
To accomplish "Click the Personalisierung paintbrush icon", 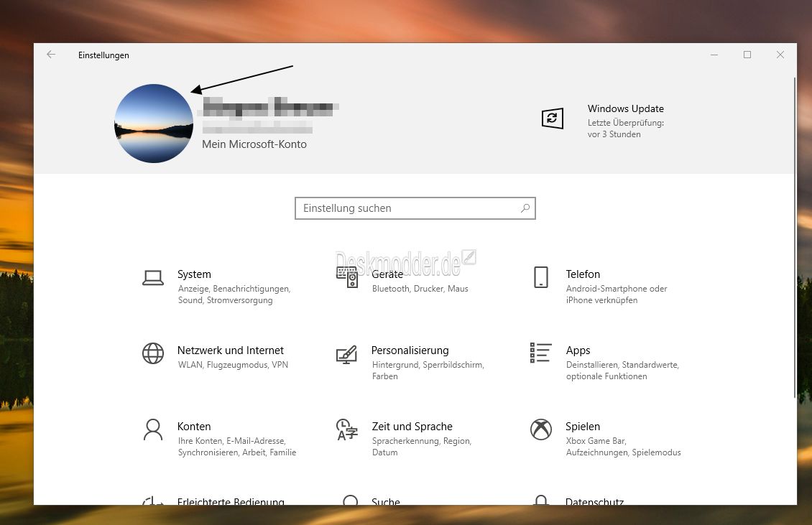I will pyautogui.click(x=346, y=355).
